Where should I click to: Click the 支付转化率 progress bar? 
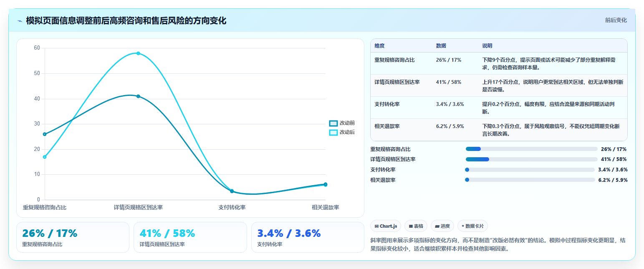[530, 170]
